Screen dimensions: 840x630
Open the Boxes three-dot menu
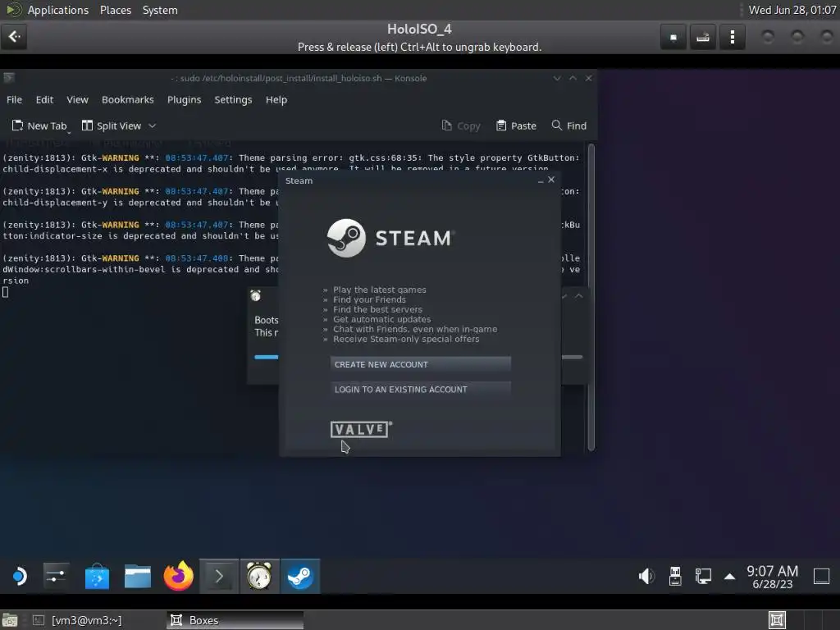click(733, 37)
